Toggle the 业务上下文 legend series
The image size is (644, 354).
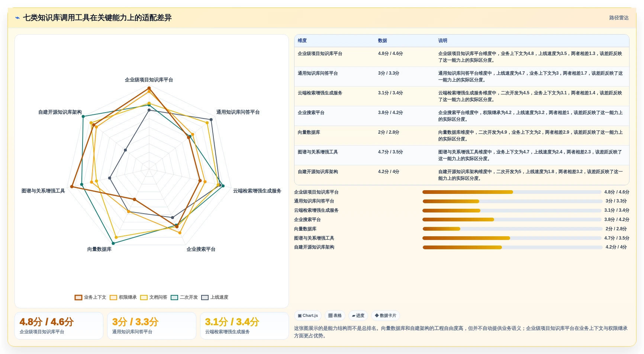click(x=90, y=297)
